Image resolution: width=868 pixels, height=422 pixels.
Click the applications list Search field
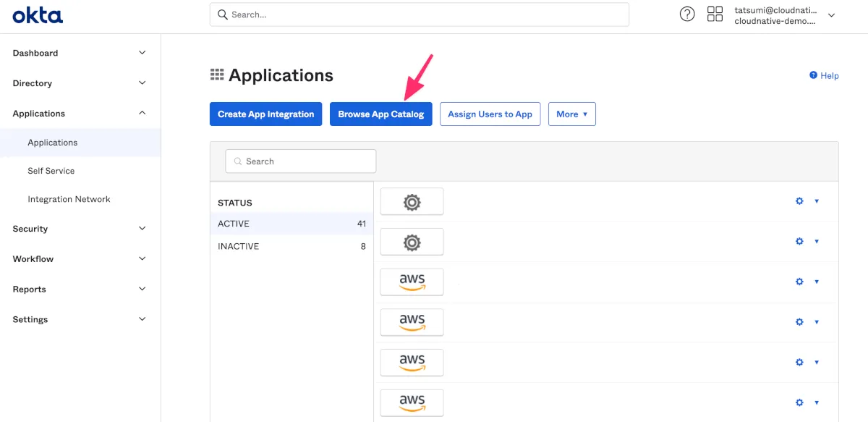300,161
